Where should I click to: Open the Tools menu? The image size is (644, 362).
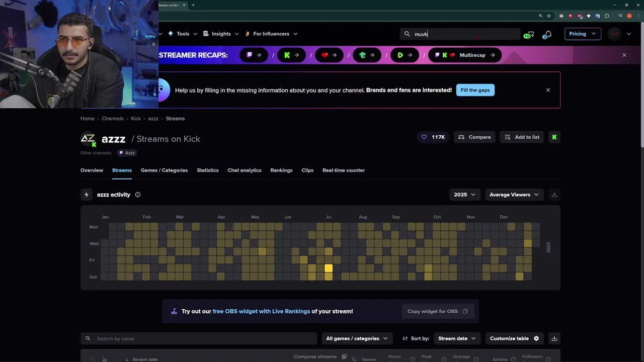pos(183,34)
